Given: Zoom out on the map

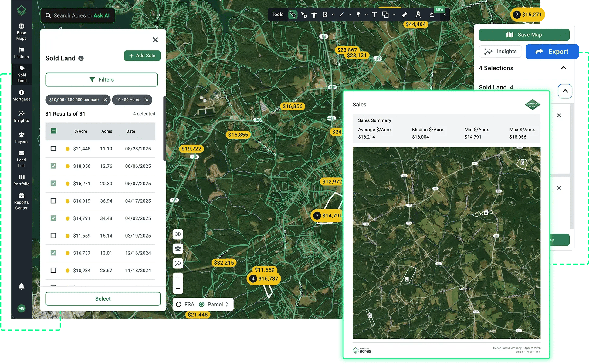Looking at the screenshot, I should click(178, 289).
